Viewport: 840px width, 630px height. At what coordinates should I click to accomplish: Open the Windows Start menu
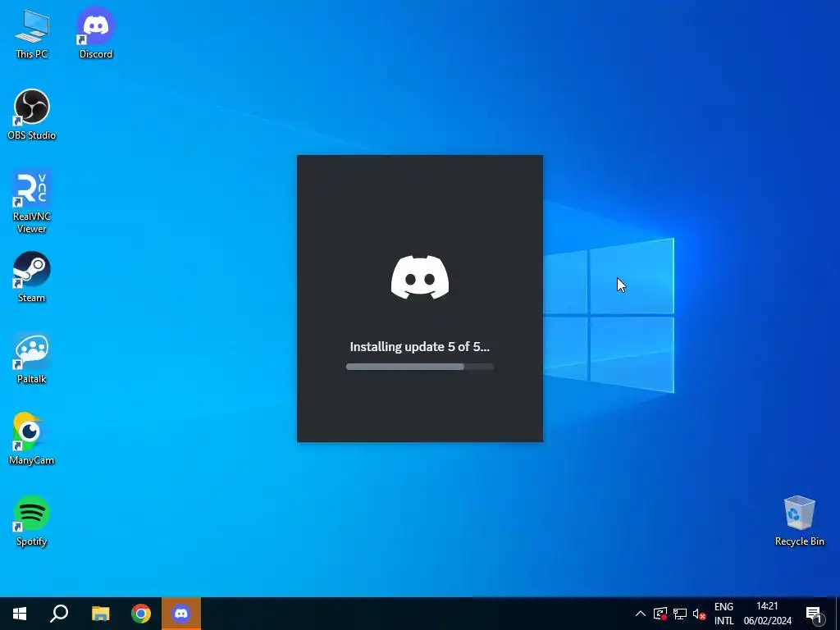click(x=20, y=614)
